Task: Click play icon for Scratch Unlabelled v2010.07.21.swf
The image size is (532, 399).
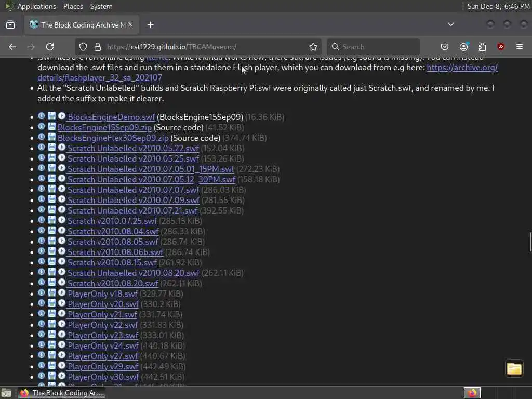Action: tap(61, 210)
